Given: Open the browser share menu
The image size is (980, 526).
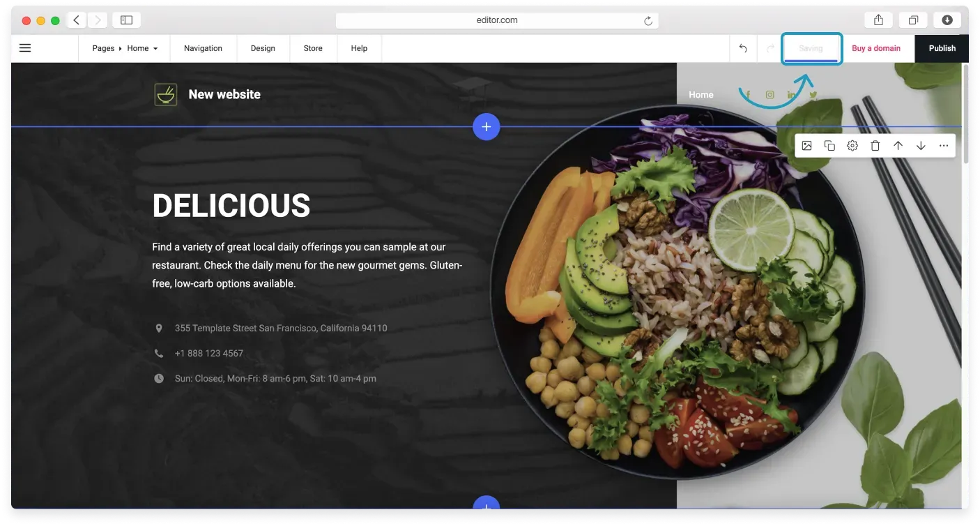Looking at the screenshot, I should pyautogui.click(x=879, y=20).
